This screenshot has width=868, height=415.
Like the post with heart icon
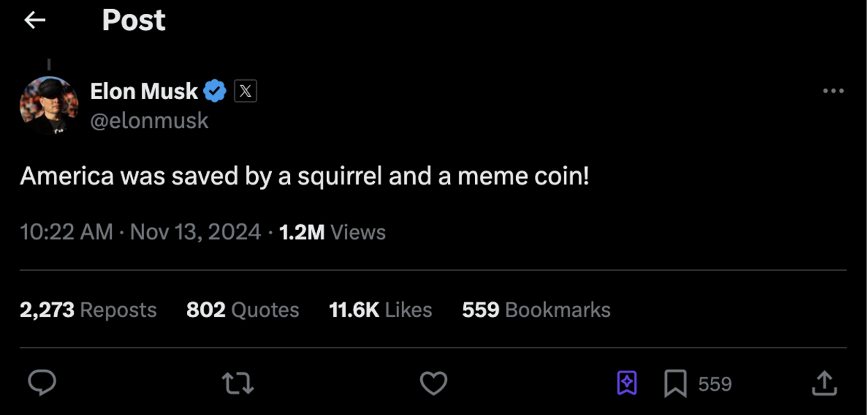[433, 383]
